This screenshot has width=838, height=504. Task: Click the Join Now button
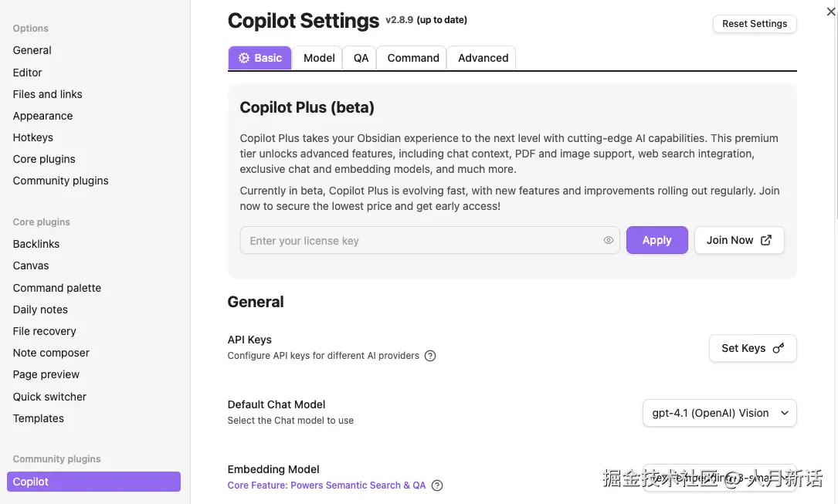tap(738, 240)
